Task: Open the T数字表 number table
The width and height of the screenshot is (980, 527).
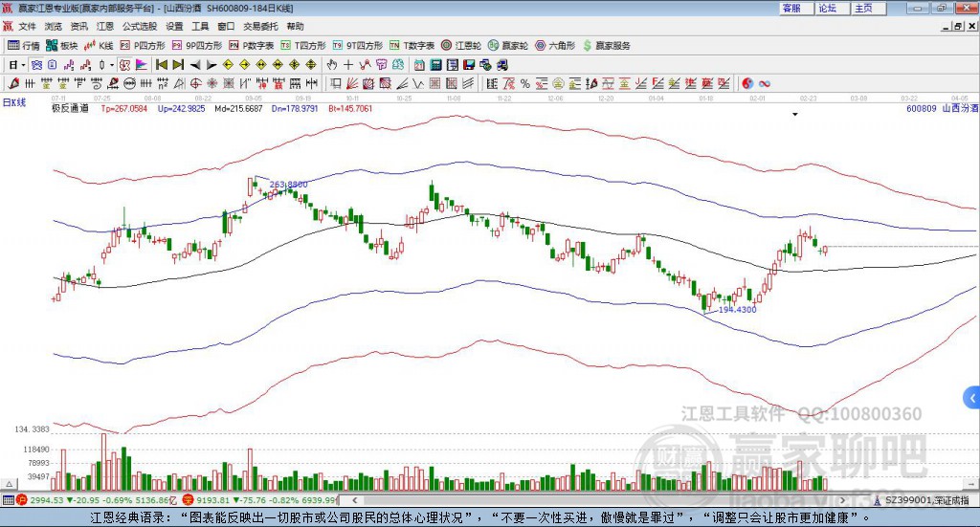Action: [412, 46]
